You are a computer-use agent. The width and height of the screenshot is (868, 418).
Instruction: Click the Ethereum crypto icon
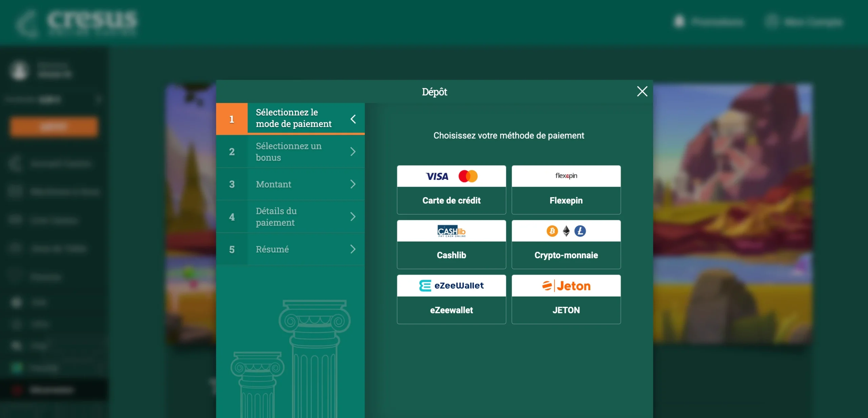[566, 231]
